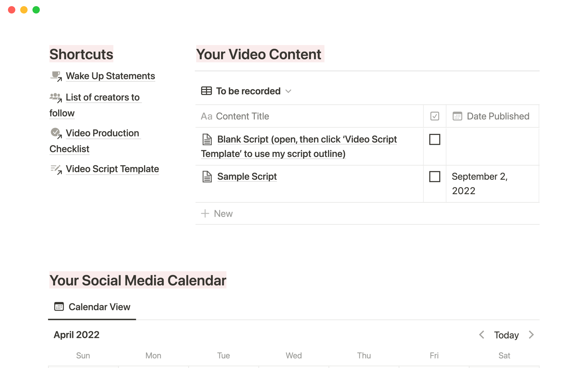The width and height of the screenshot is (588, 368).
Task: Click the pencil icon beside Video Script Template
Action: click(x=56, y=169)
